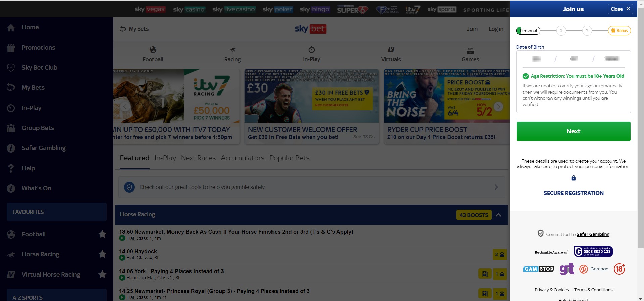Click the year field of Date of Birth
This screenshot has width=644, height=301.
(x=611, y=59)
